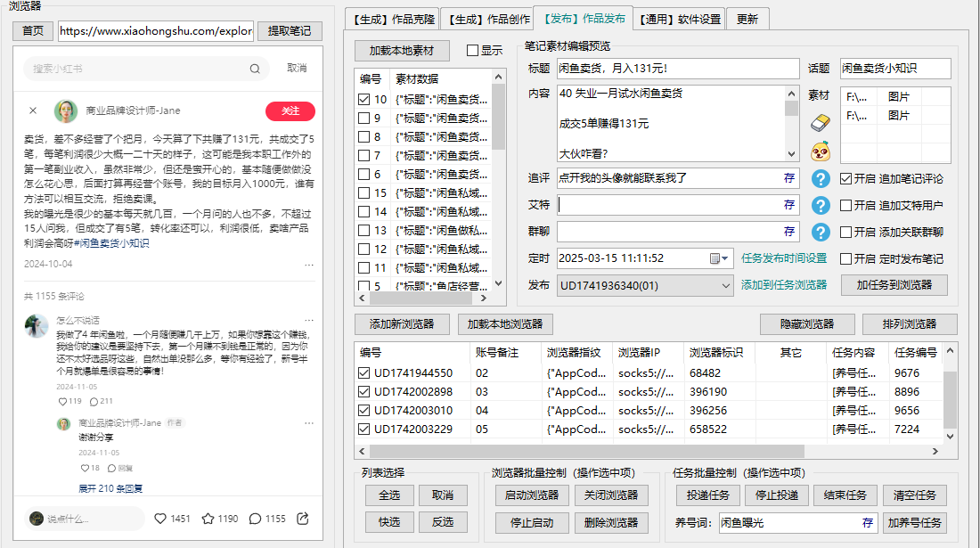
Task: Click the 标题 title input field
Action: click(678, 69)
